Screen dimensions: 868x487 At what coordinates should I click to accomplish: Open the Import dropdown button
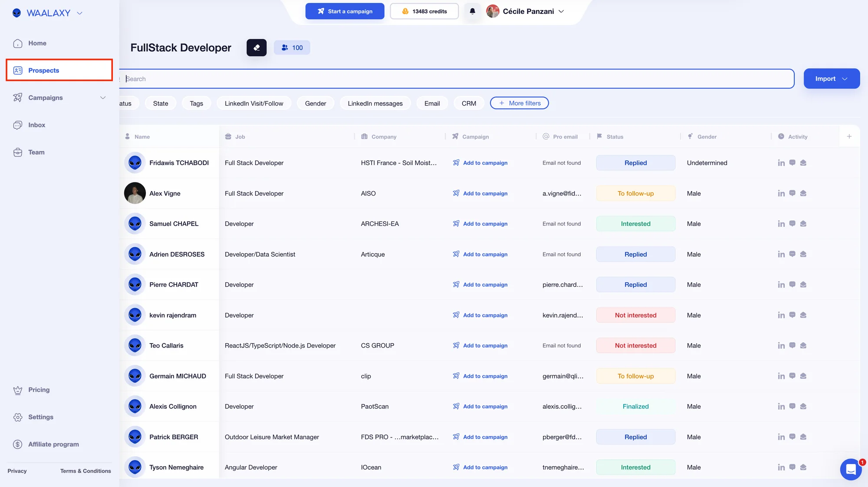click(x=832, y=79)
